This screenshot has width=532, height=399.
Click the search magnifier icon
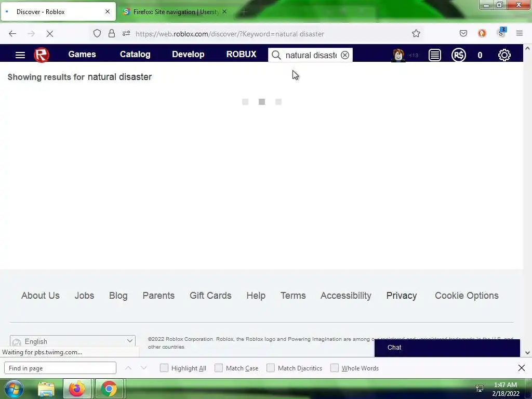coord(276,55)
